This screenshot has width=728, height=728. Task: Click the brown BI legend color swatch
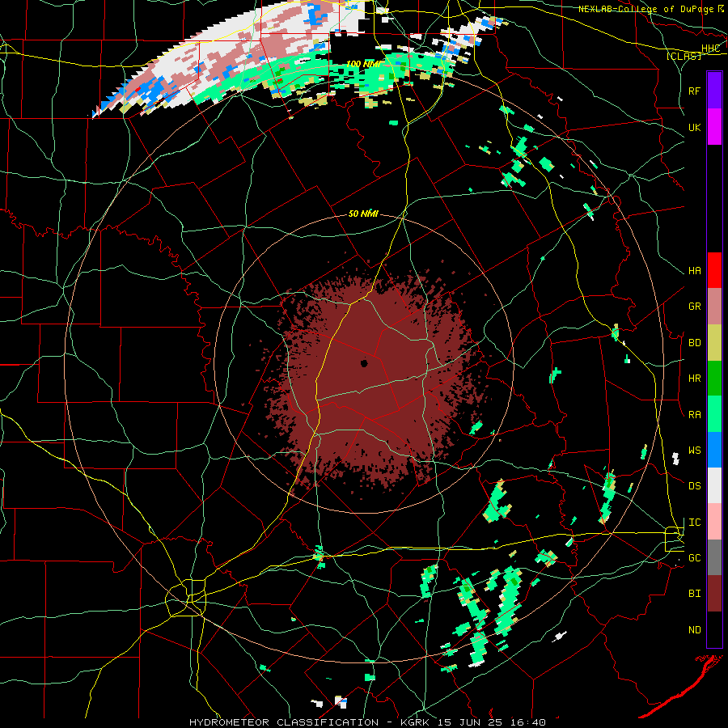tap(714, 594)
